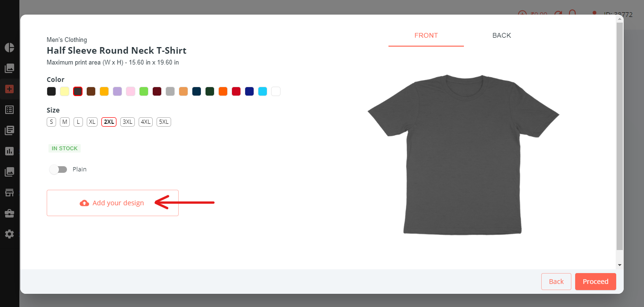
Task: Open settings gear icon in sidebar
Action: click(9, 234)
